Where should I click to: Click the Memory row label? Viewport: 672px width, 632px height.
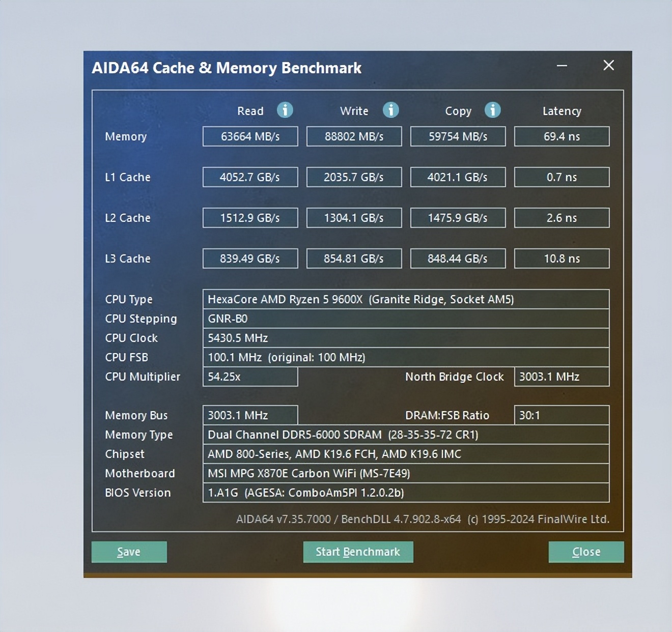126,137
